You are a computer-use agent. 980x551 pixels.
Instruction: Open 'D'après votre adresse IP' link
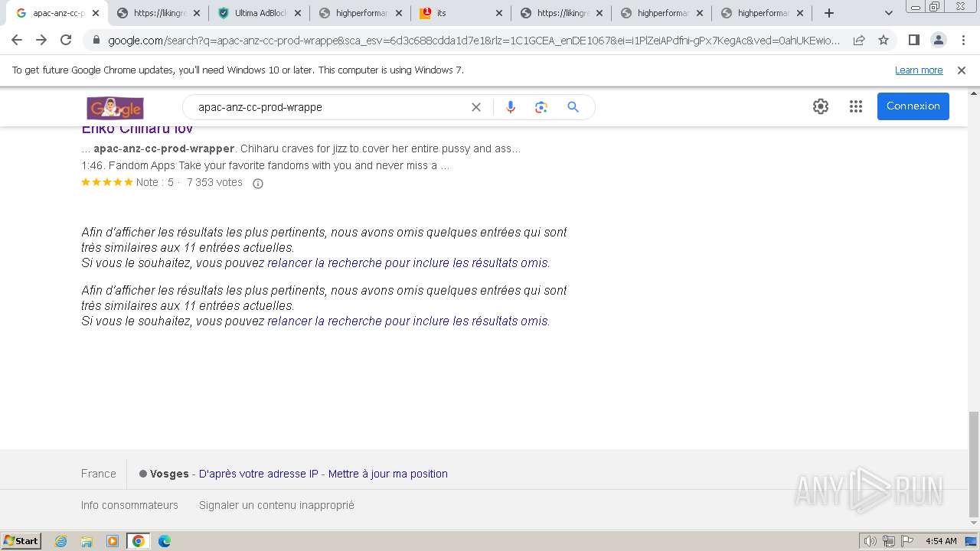click(x=258, y=474)
